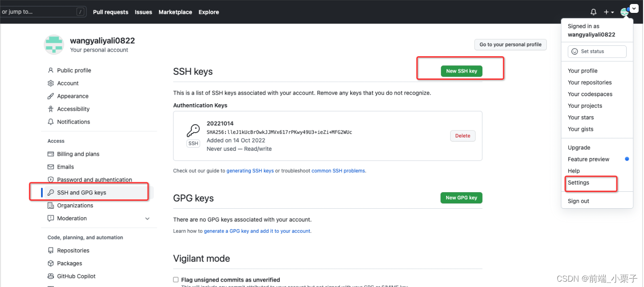The image size is (644, 287).
Task: Click the Appearance paintbrush icon
Action: coord(51,96)
